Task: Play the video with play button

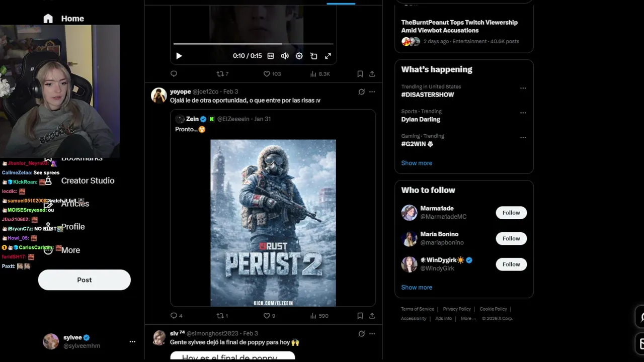Action: 179,56
